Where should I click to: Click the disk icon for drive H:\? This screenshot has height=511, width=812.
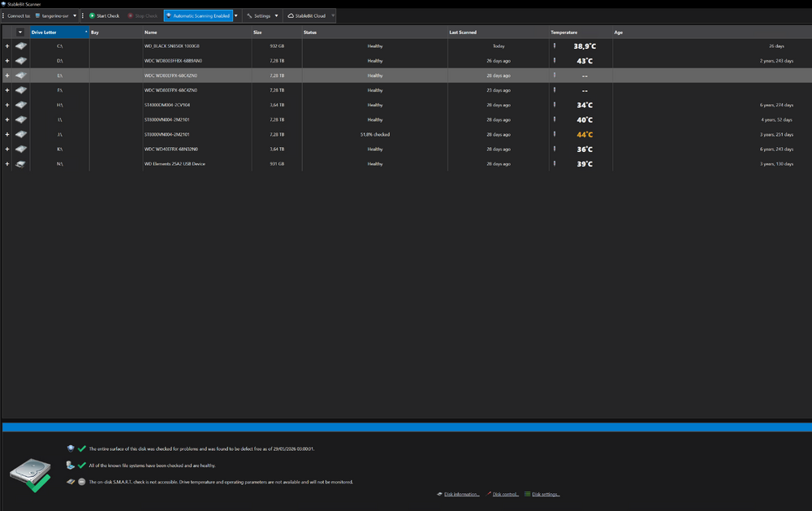tap(21, 105)
